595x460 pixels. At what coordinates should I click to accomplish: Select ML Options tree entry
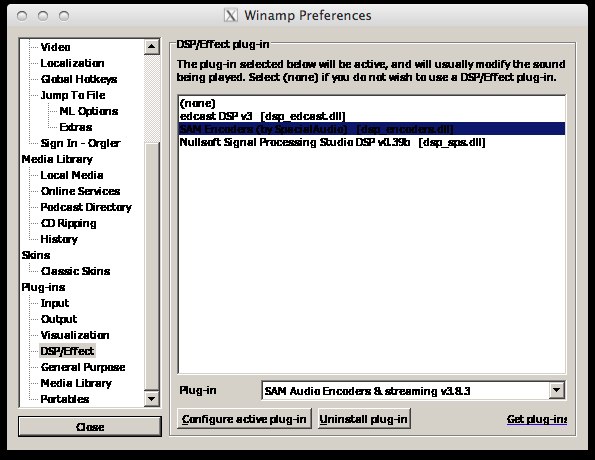(x=89, y=111)
